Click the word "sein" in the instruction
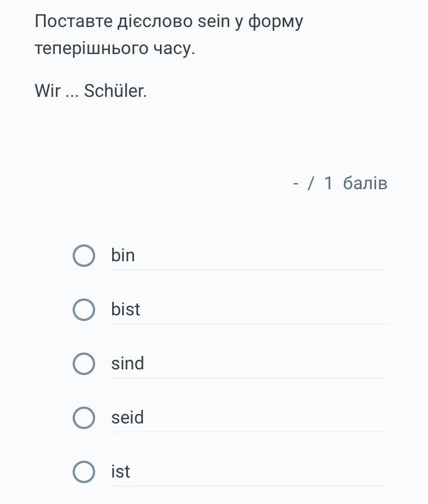428x504 pixels. 214,21
